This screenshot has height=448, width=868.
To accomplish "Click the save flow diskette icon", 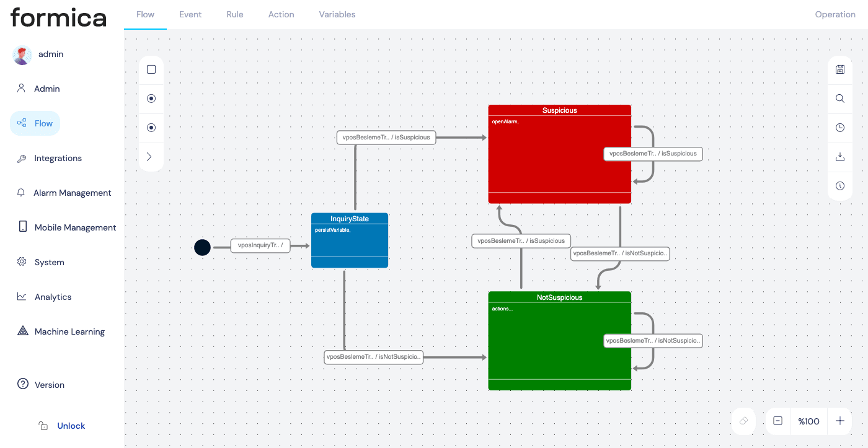I will pyautogui.click(x=840, y=69).
